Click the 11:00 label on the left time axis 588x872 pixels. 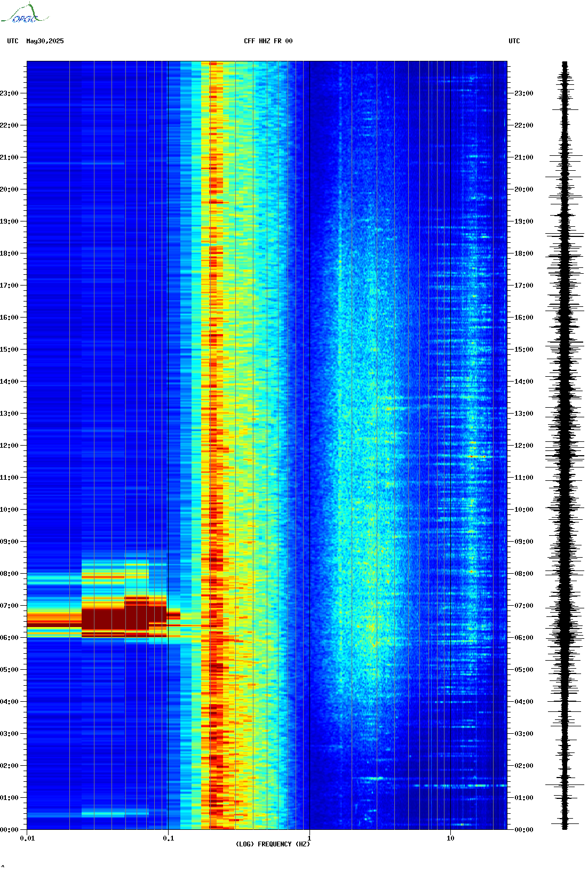click(9, 478)
